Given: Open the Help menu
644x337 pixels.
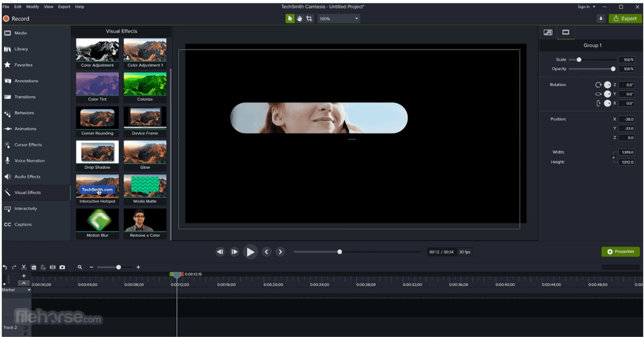Looking at the screenshot, I should pyautogui.click(x=80, y=7).
